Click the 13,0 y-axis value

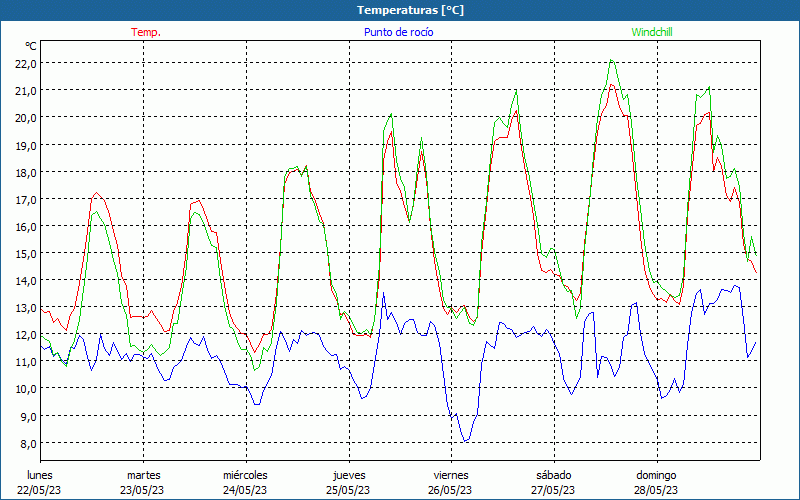pyautogui.click(x=26, y=308)
